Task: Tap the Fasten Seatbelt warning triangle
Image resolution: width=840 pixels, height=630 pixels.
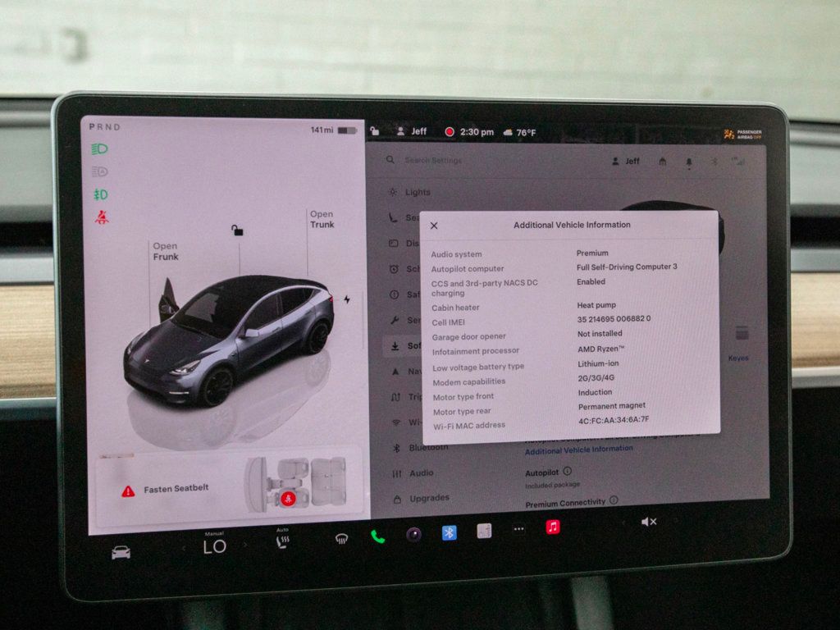Action: coord(128,491)
